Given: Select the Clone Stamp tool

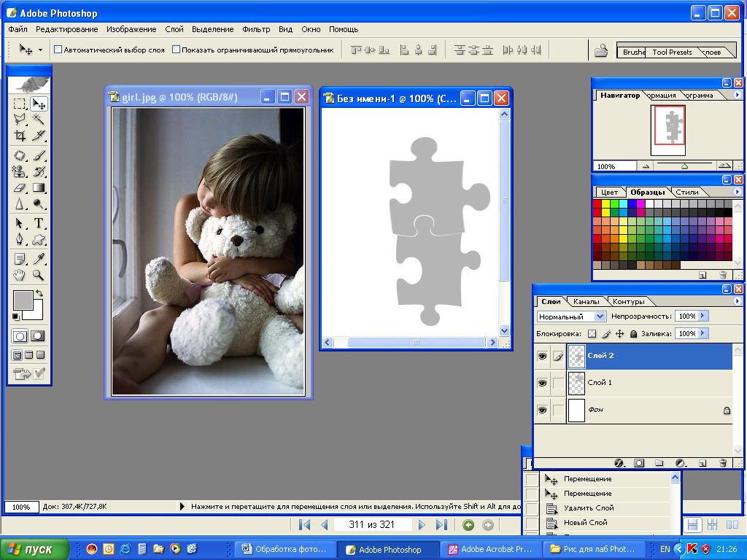Looking at the screenshot, I should pos(20,171).
